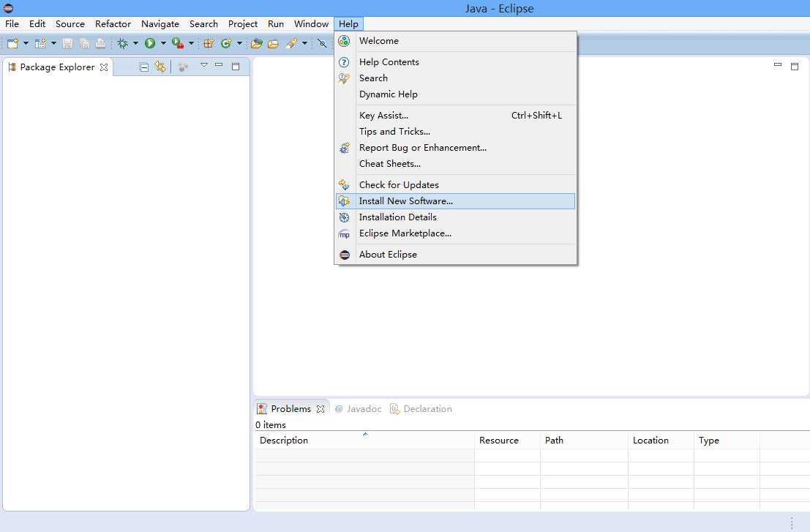Choose Tips and Tricks...
Image resolution: width=810 pixels, height=532 pixels.
(456, 131)
